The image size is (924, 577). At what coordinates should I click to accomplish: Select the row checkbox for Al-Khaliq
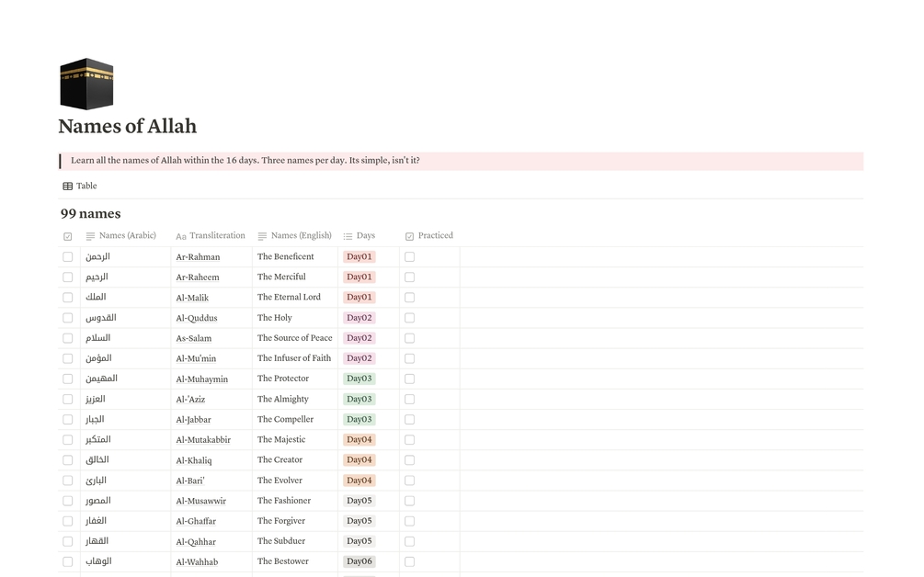click(x=68, y=459)
